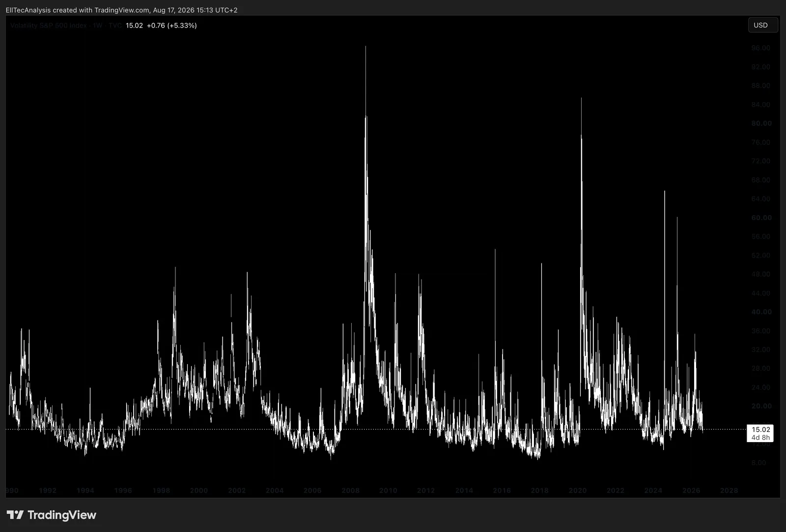The image size is (786, 532).
Task: Click the 2006 time axis label
Action: 312,490
